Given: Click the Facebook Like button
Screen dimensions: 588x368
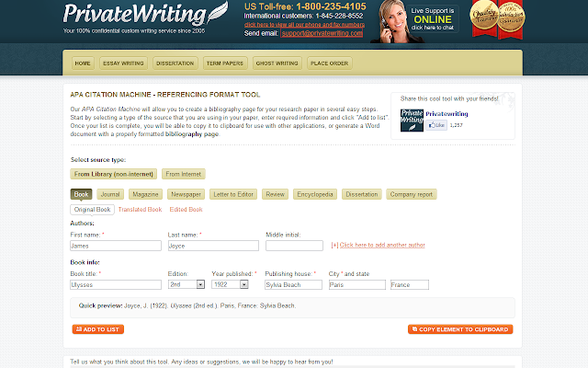Looking at the screenshot, I should [x=436, y=125].
